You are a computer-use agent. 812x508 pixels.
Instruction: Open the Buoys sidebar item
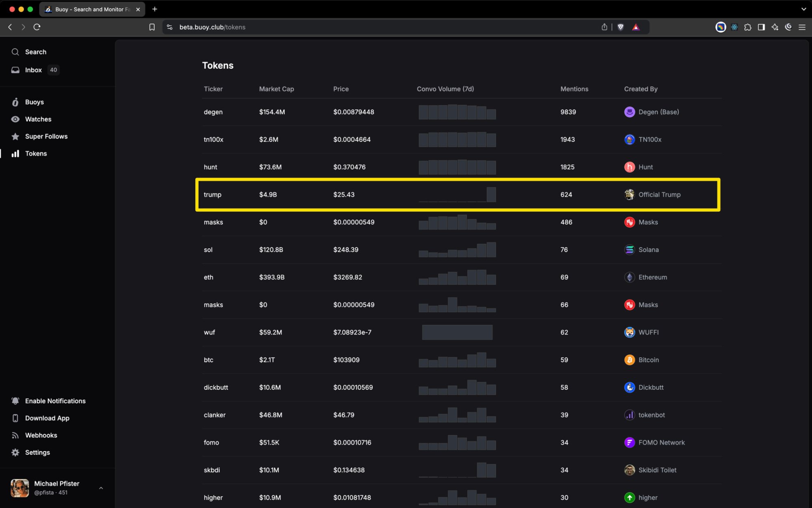pos(34,102)
